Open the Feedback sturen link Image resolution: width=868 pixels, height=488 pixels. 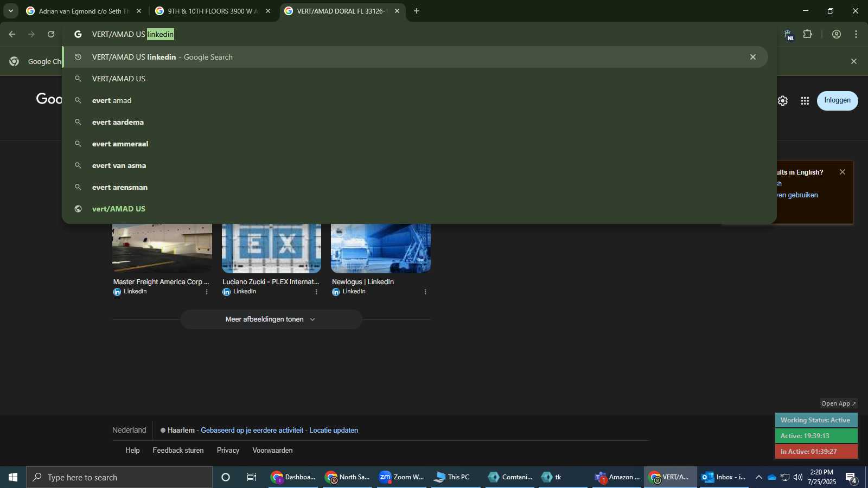click(x=178, y=451)
